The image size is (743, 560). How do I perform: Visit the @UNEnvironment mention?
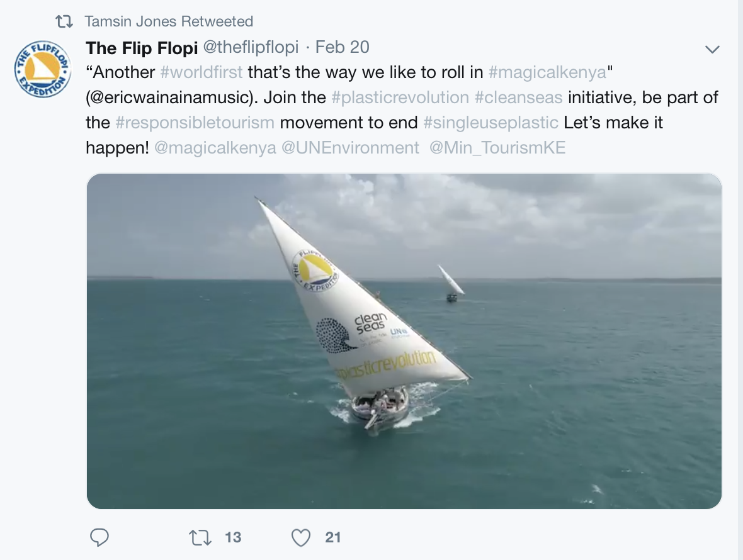click(x=350, y=148)
